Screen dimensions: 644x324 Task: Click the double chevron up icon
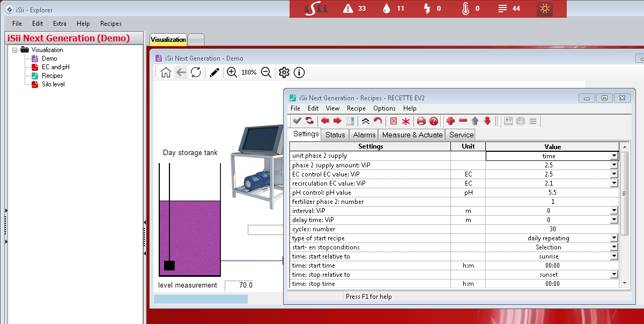tap(365, 121)
